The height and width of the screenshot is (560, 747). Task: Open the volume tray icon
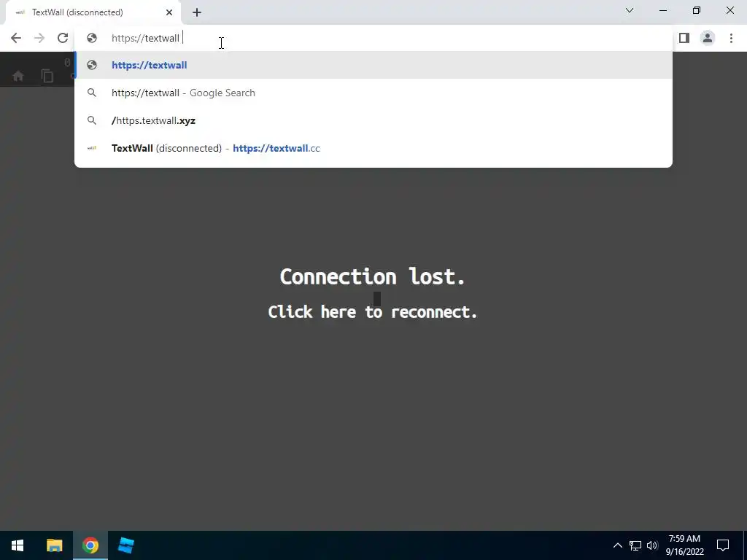tap(652, 545)
